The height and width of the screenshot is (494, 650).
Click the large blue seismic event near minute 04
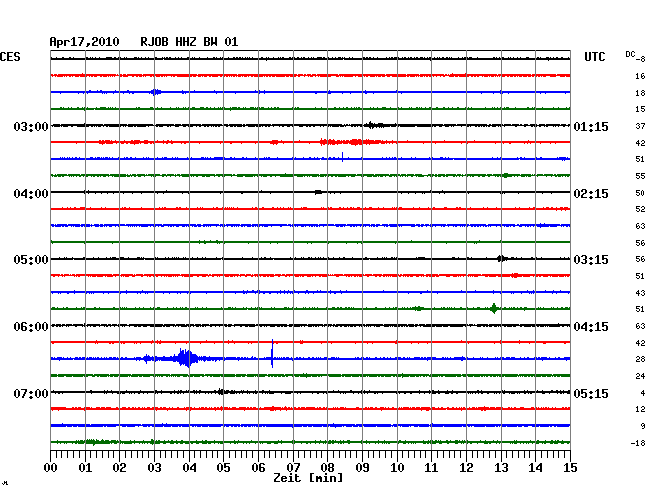click(186, 358)
